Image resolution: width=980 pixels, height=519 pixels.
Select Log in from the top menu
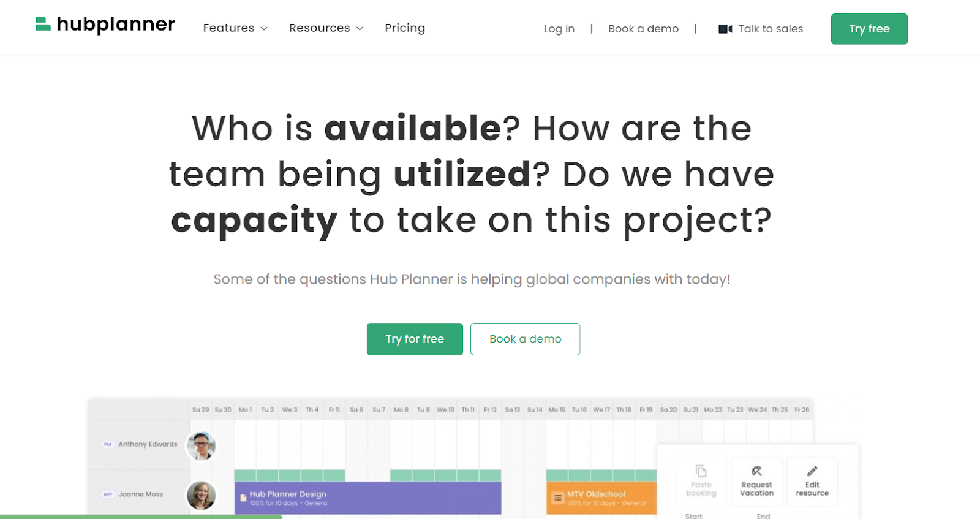559,28
